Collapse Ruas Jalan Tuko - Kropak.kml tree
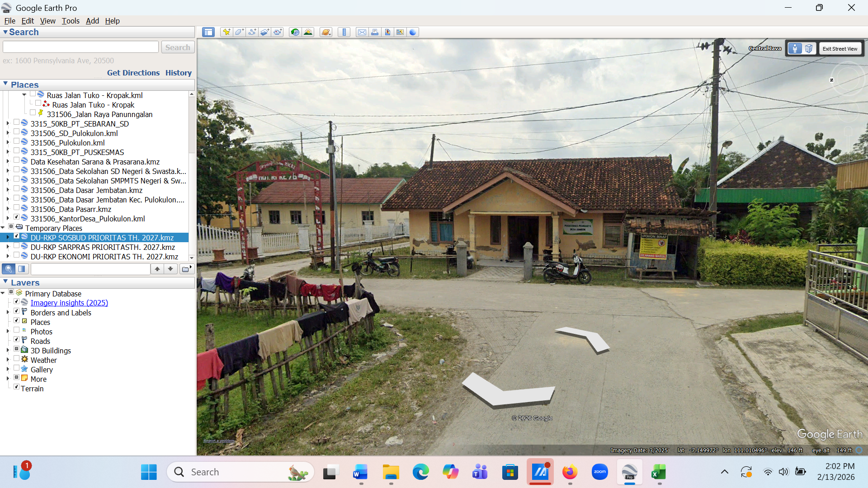 pos(24,95)
